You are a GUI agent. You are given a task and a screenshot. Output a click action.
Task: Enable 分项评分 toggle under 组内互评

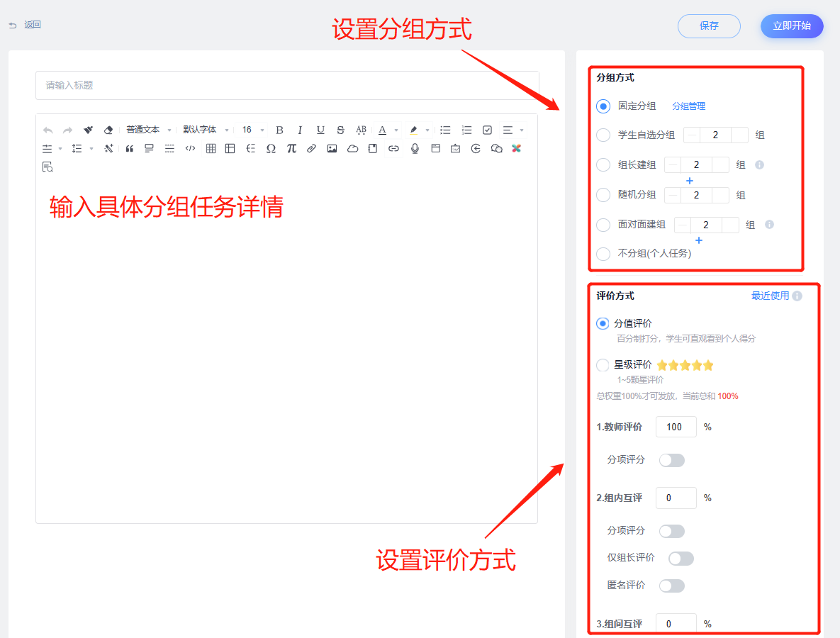[672, 531]
